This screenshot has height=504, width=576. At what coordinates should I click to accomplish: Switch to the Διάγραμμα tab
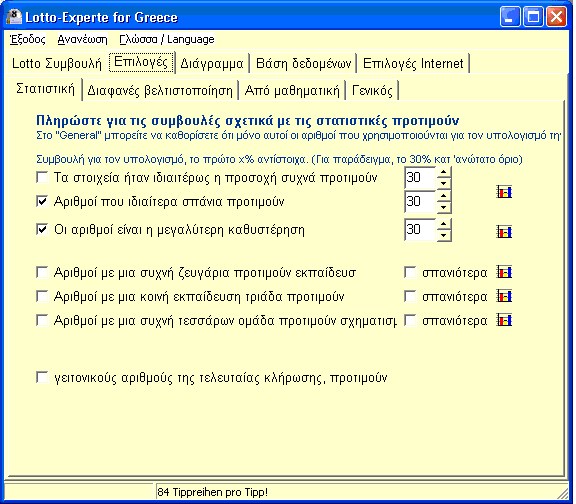(x=213, y=64)
